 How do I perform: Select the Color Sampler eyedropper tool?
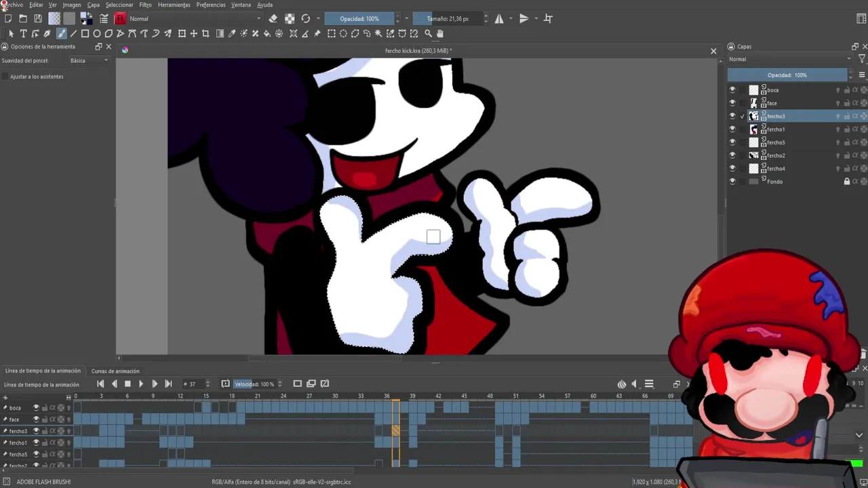232,33
